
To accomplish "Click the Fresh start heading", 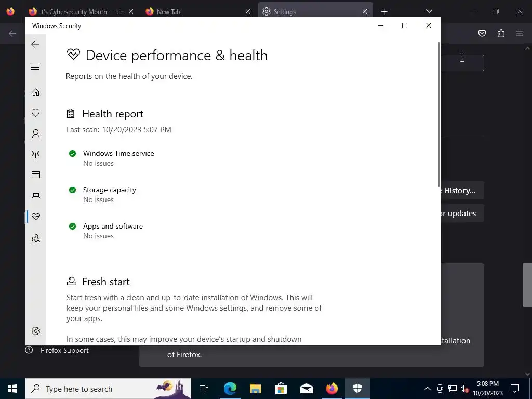I will point(106,282).
